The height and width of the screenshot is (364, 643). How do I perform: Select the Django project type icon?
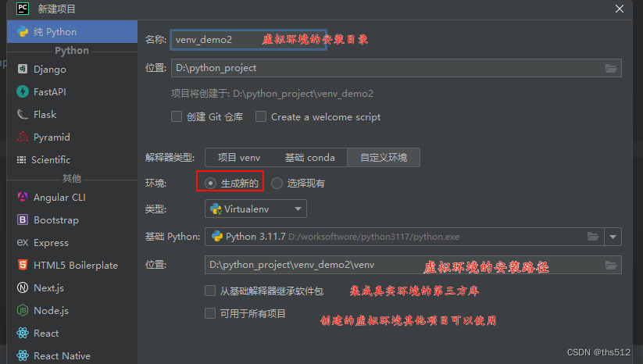[x=23, y=69]
